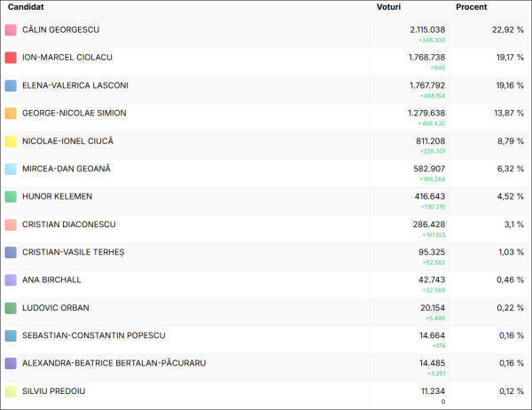This screenshot has width=532, height=410.
Task: Click the Sebastian-Constantin Popescu name
Action: click(94, 335)
